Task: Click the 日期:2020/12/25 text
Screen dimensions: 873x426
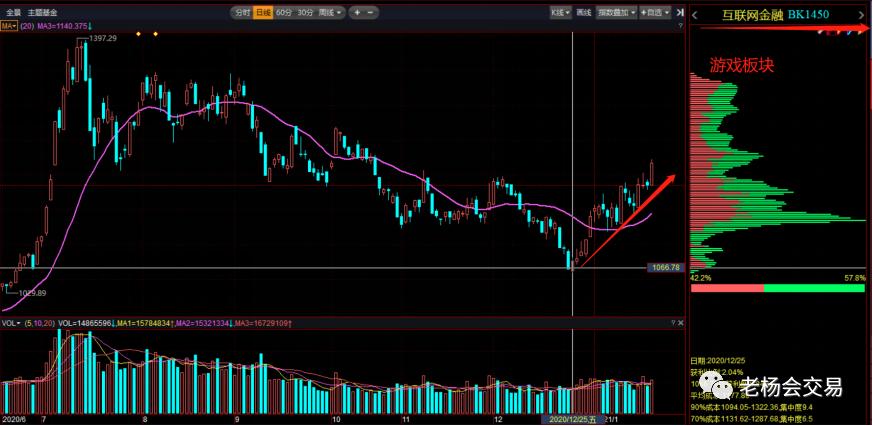Action: (718, 361)
